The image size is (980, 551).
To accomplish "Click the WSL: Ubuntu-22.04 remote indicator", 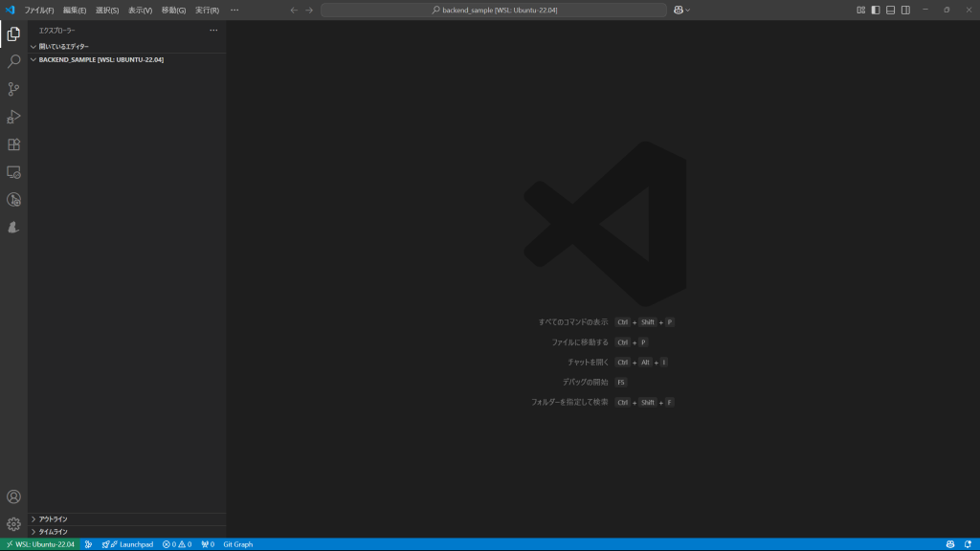I will (40, 544).
